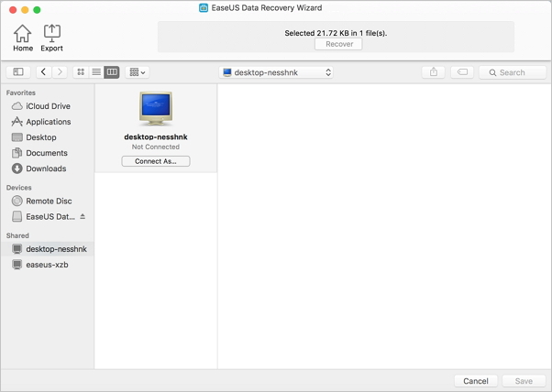Click the green zoom window button
Image resolution: width=552 pixels, height=392 pixels.
[37, 10]
